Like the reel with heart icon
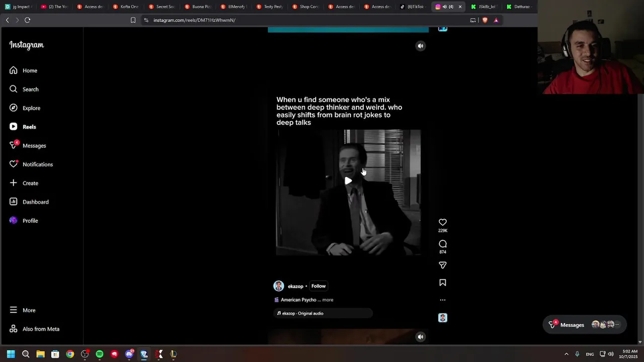This screenshot has width=644, height=362. [x=443, y=222]
